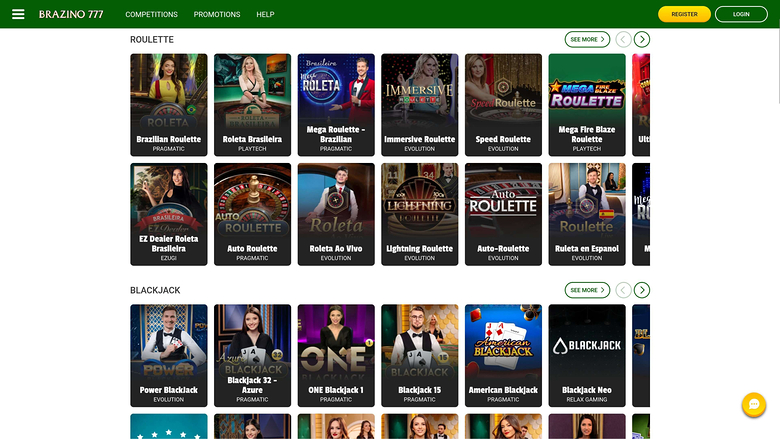Open the Evolution Auto-Roulette card
Screen dimensions: 780x439
[x=503, y=214]
